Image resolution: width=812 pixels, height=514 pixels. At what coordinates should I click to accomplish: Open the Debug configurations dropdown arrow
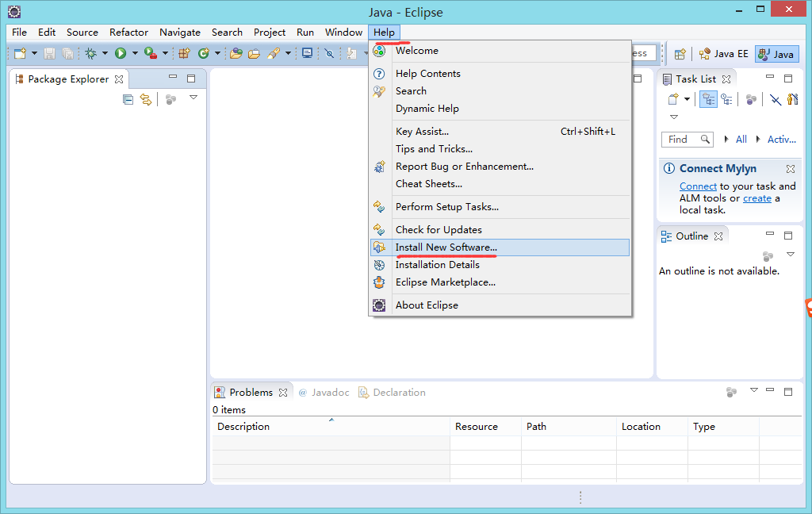(105, 53)
